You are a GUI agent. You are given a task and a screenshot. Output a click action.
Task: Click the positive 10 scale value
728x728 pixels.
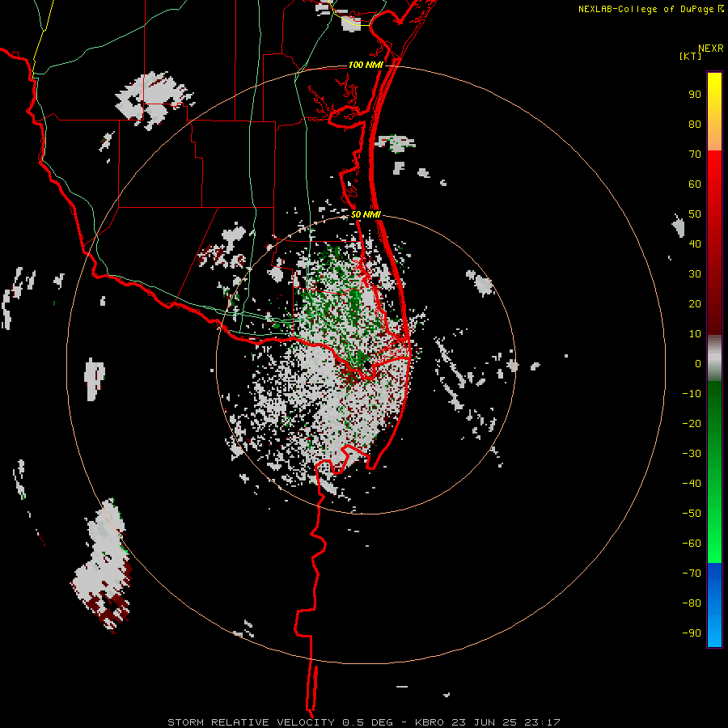pos(695,334)
